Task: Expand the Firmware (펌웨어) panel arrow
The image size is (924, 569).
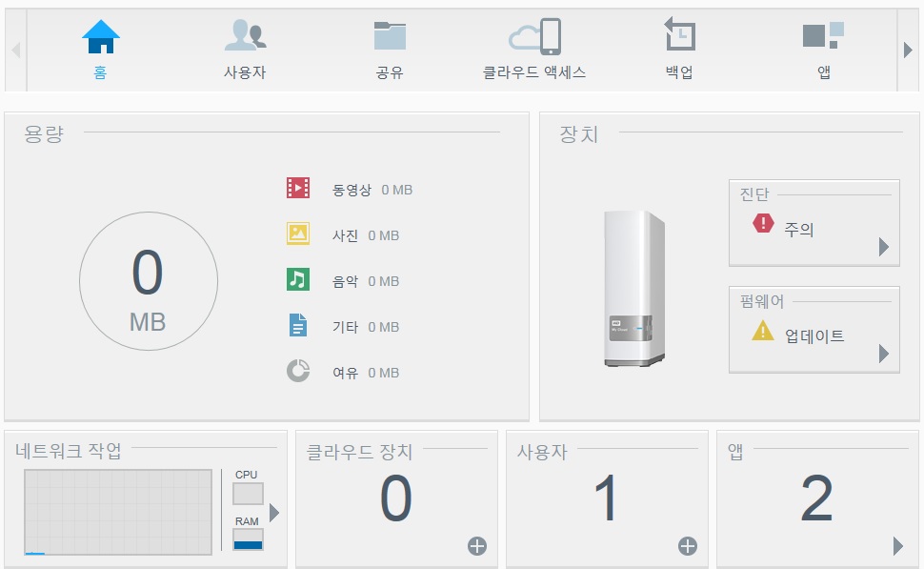Action: coord(884,354)
